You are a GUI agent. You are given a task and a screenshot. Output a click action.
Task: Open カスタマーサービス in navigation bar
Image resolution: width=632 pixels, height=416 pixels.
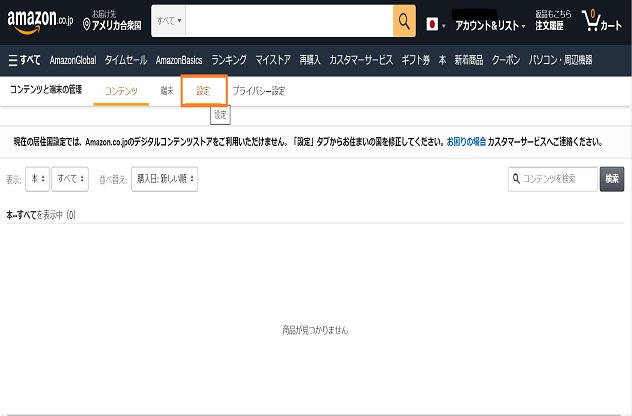pyautogui.click(x=361, y=60)
